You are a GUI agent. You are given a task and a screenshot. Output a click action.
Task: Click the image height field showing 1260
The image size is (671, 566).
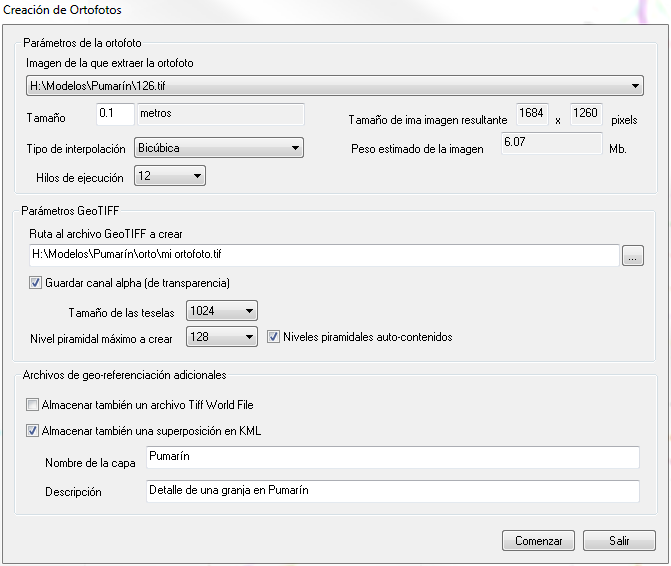pos(585,114)
